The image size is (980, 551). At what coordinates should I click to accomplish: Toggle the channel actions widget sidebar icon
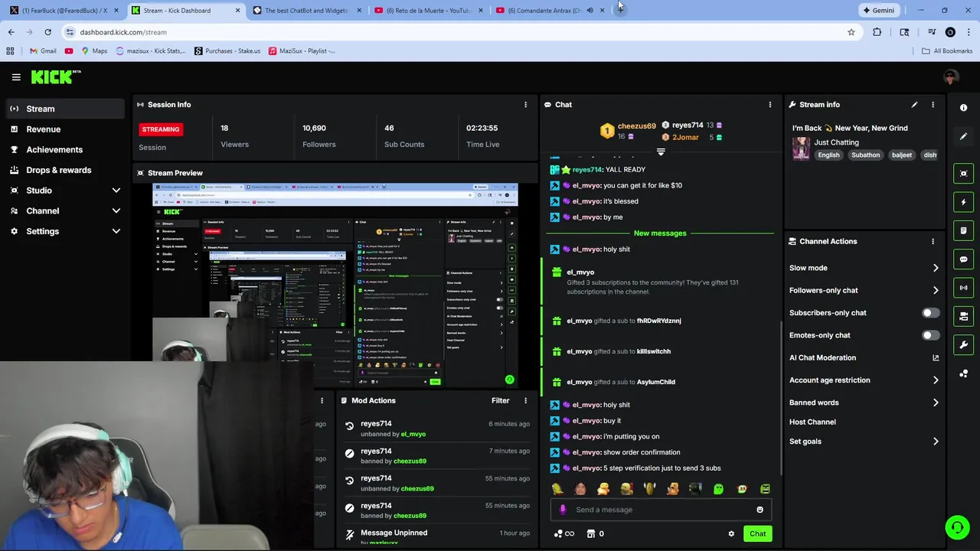tap(963, 316)
